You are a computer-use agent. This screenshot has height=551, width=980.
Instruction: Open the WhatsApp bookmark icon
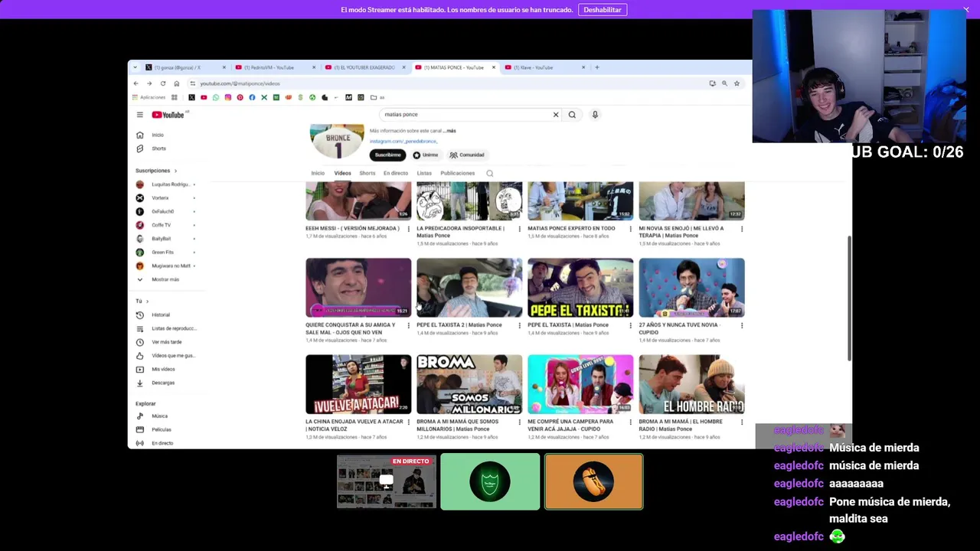pyautogui.click(x=216, y=97)
